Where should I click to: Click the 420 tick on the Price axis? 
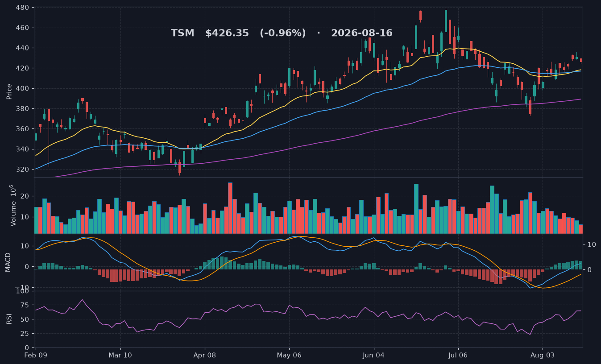(x=22, y=68)
